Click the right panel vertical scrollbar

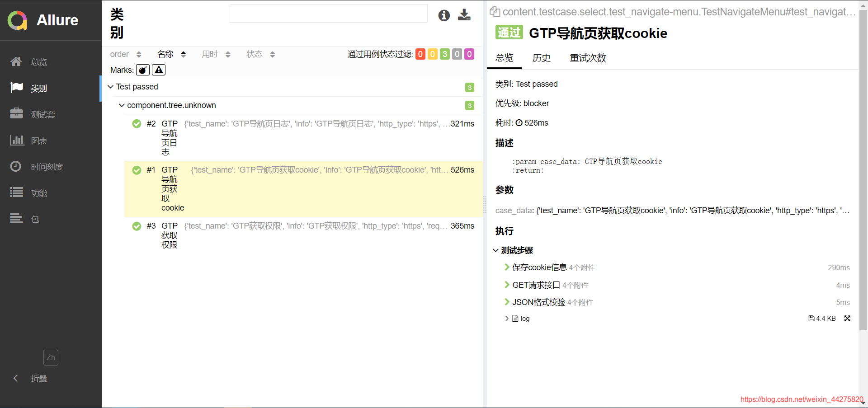pos(863,170)
